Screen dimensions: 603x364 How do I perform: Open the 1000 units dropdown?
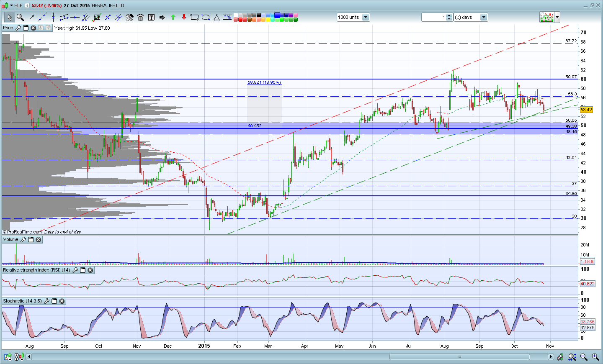pos(366,17)
